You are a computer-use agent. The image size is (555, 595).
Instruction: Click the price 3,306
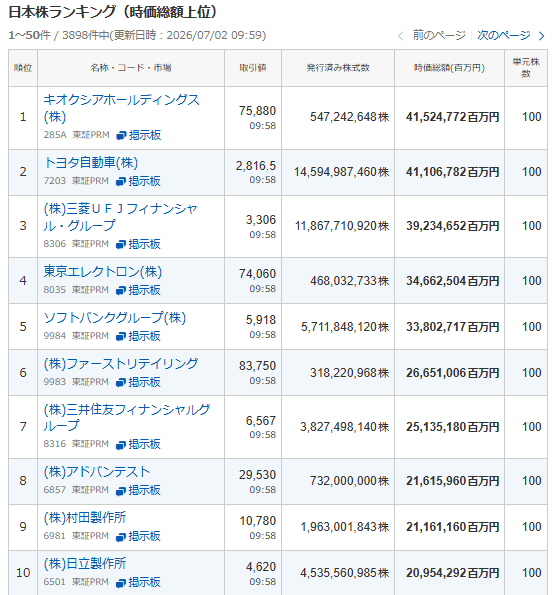coord(261,220)
